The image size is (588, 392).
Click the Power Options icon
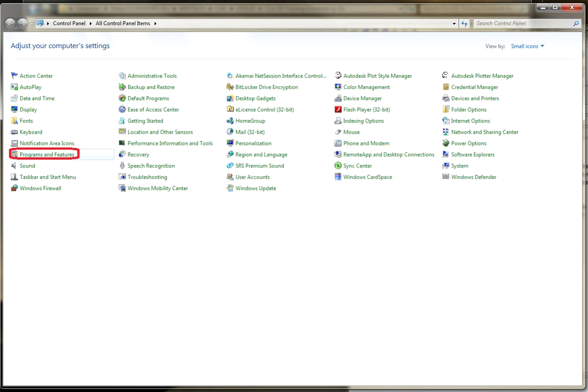[446, 143]
